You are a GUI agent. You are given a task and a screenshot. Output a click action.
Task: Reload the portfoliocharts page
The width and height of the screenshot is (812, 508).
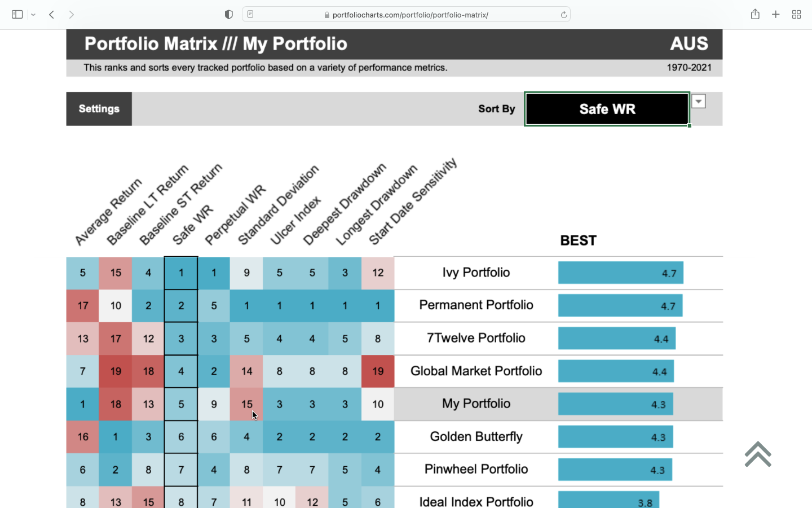563,15
